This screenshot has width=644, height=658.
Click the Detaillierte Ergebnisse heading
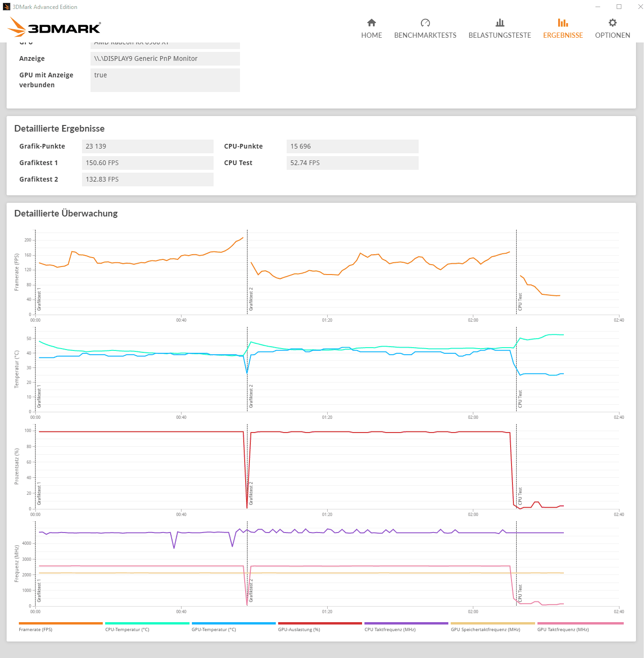tap(59, 129)
